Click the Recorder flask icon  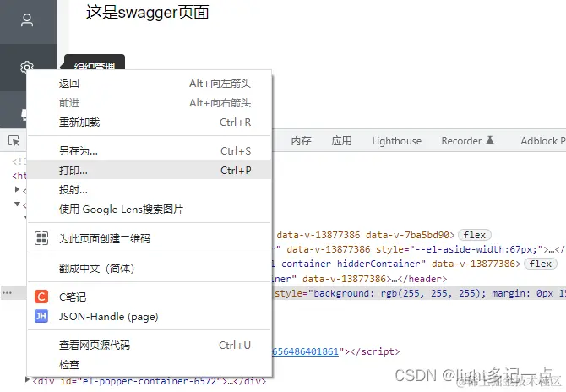point(489,140)
